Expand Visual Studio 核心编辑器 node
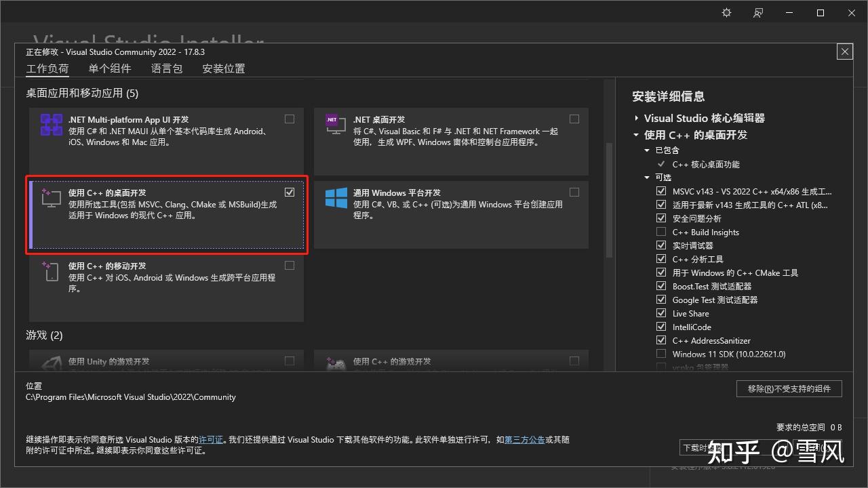868x488 pixels. 637,118
